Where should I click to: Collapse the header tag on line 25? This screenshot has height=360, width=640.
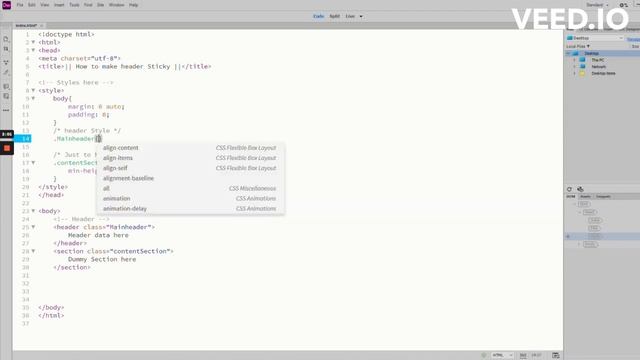pos(33,227)
